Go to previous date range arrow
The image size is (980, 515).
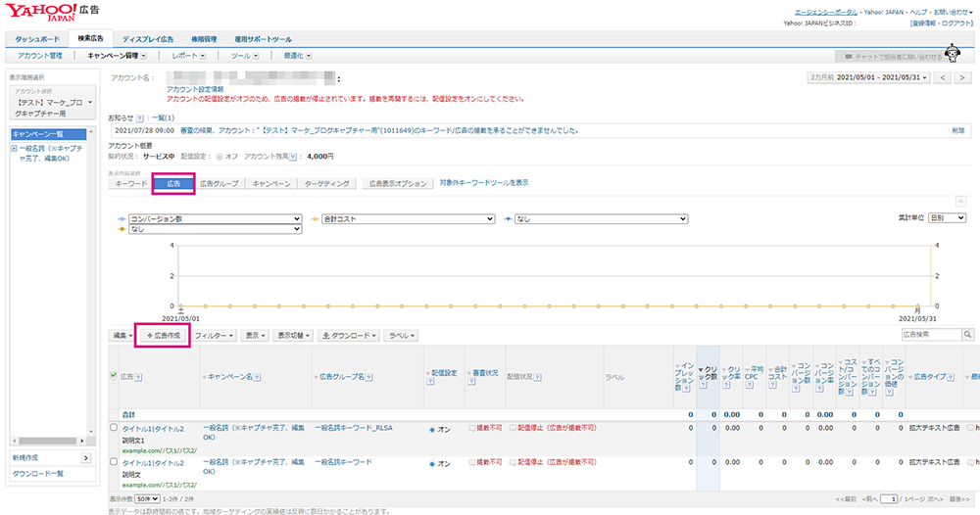943,77
